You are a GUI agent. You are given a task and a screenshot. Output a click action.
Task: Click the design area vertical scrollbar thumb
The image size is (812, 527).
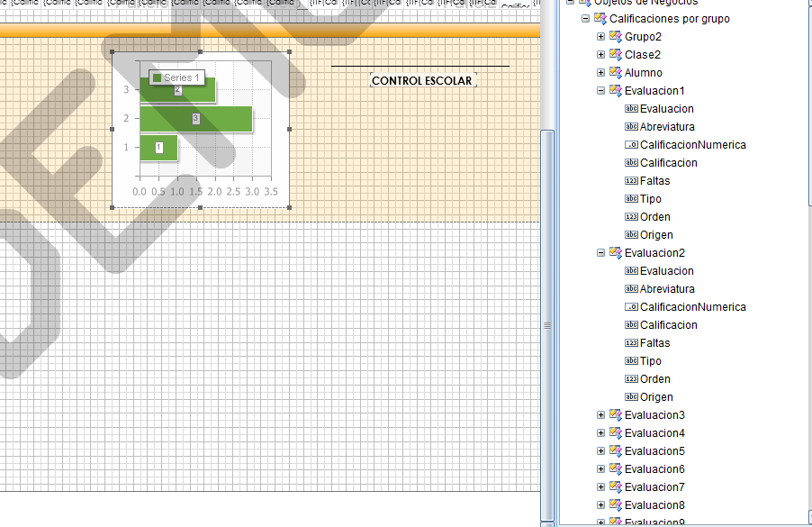tap(546, 325)
